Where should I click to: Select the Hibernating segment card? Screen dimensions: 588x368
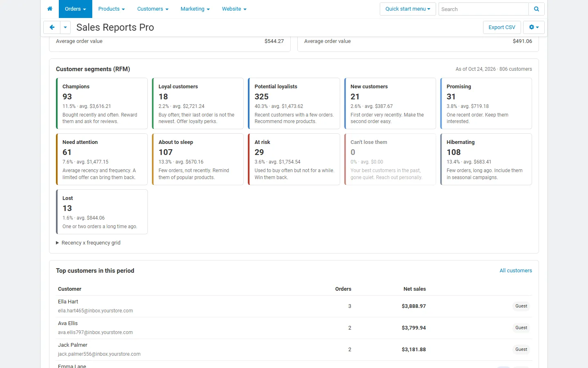(x=486, y=159)
